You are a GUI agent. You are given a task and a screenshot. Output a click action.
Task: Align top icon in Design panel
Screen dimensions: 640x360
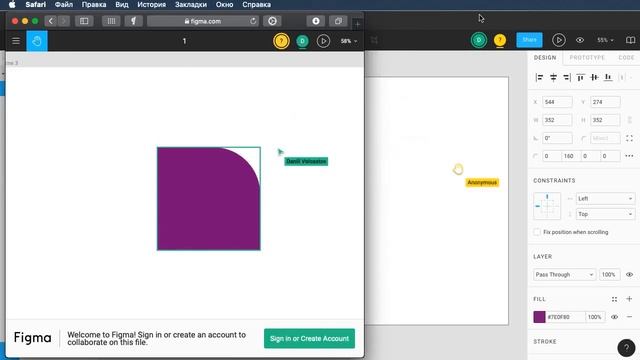[x=580, y=77]
